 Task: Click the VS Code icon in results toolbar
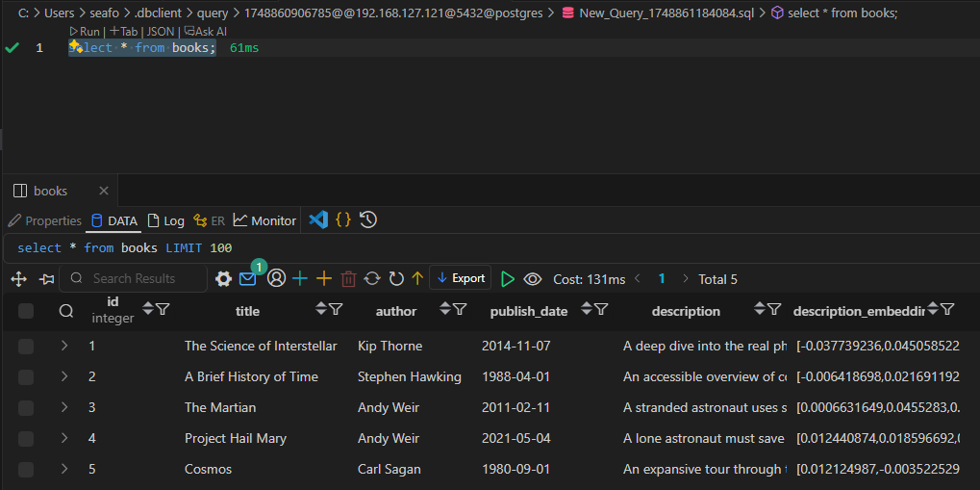pyautogui.click(x=318, y=220)
